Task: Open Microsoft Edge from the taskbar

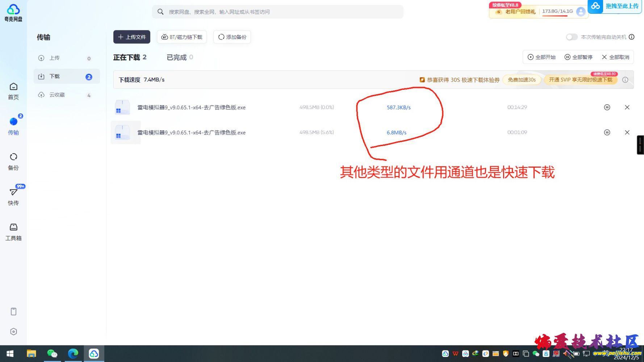Action: (x=73, y=353)
